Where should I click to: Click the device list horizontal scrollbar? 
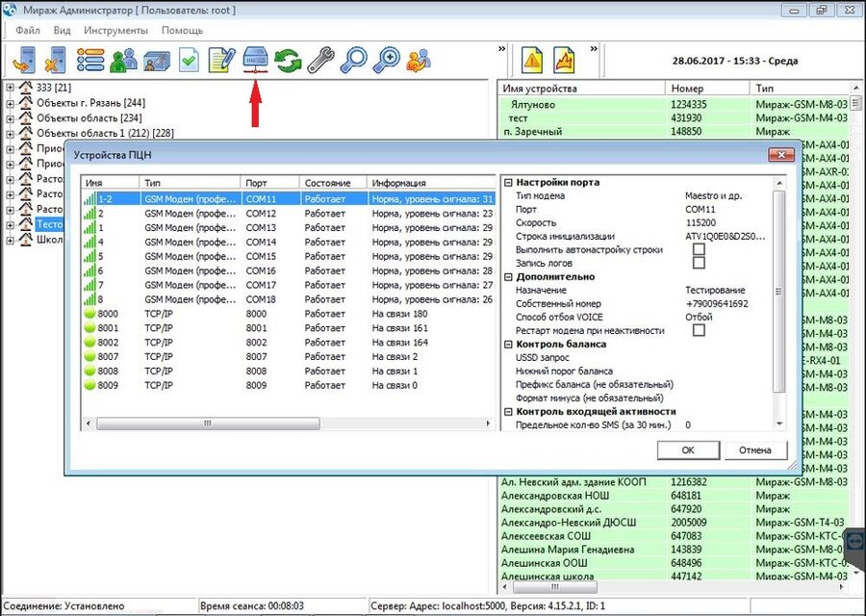[x=207, y=423]
